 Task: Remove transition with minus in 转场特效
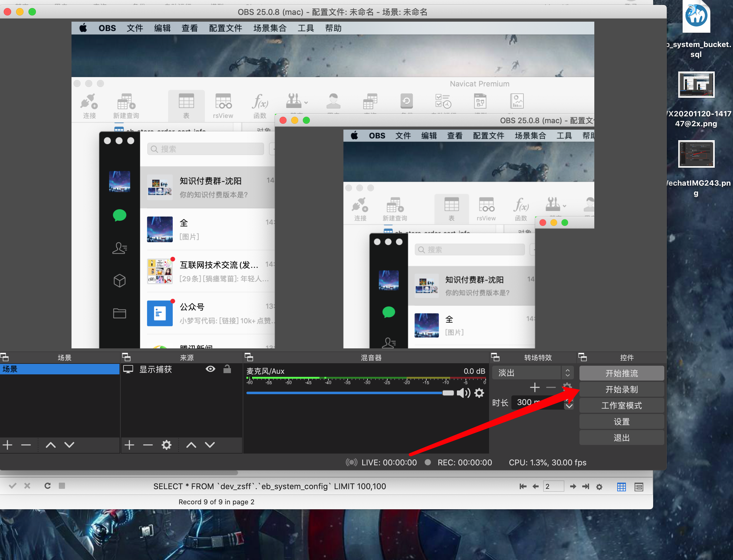point(551,387)
